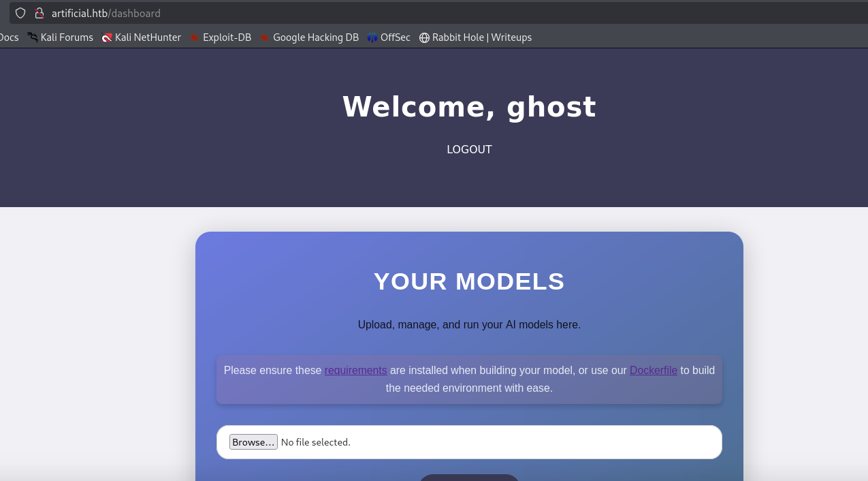The width and height of the screenshot is (868, 481).
Task: Open the Dockerfile link
Action: (x=653, y=371)
